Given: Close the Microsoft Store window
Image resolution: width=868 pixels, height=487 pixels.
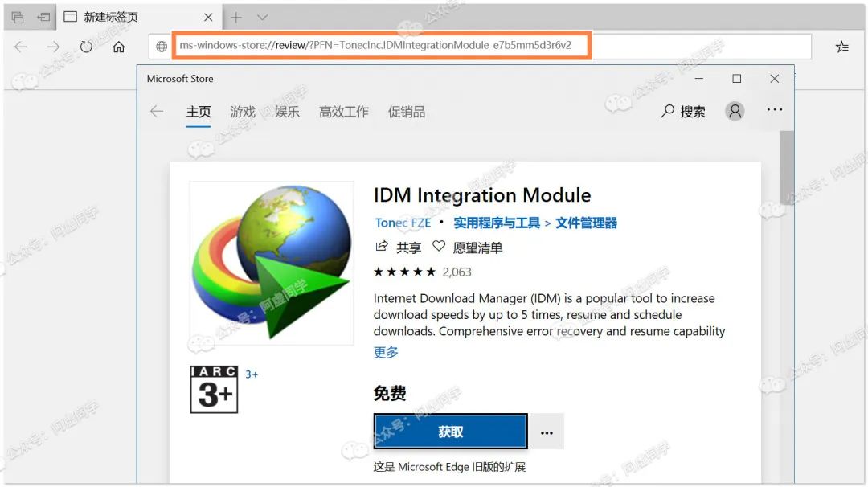Looking at the screenshot, I should tap(775, 79).
